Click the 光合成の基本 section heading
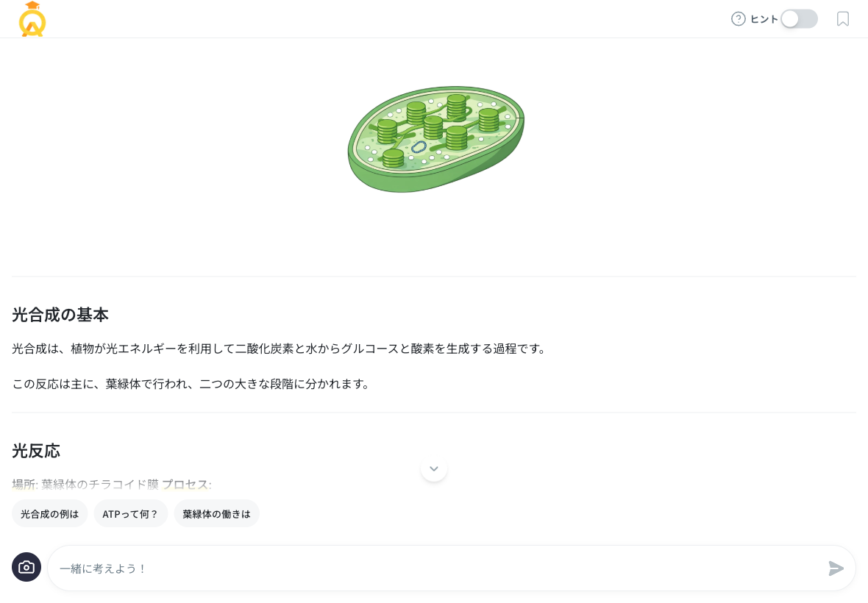The image size is (868, 603). pyautogui.click(x=60, y=315)
